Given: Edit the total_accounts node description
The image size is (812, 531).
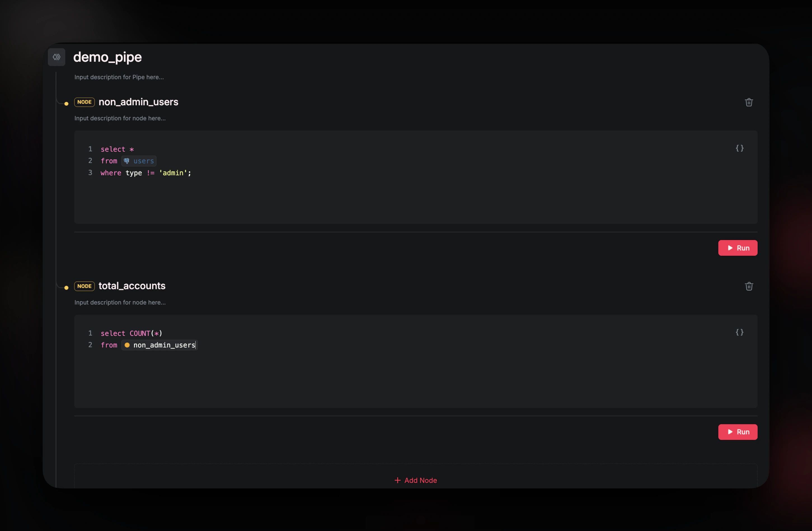Looking at the screenshot, I should click(x=120, y=302).
